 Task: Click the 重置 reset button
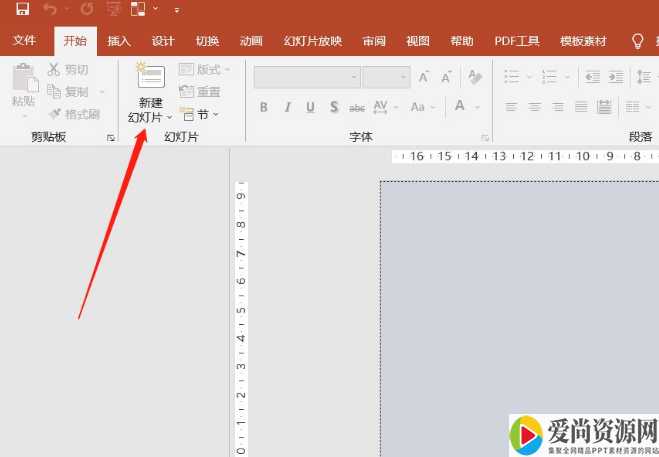(200, 91)
